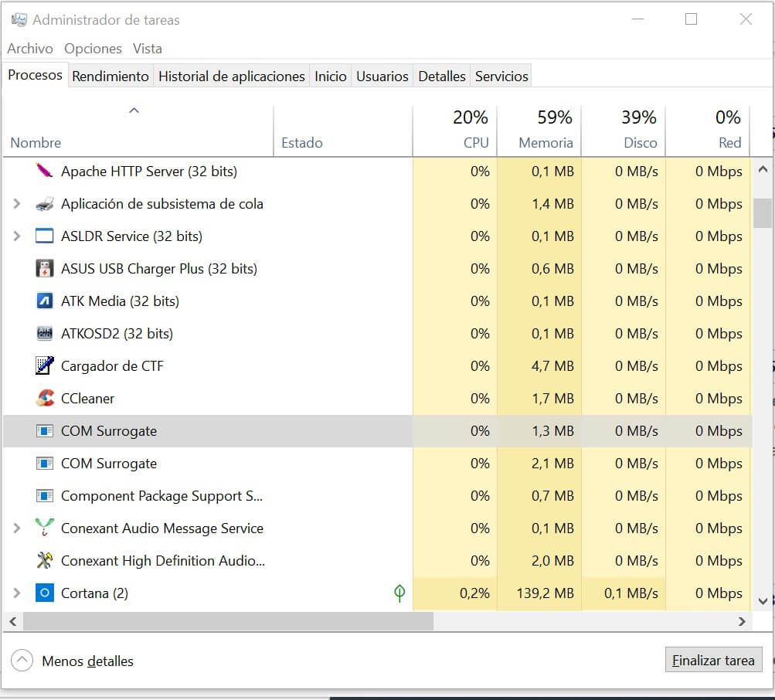Select the ATKOSD2 (32 bits) process
Viewport: 775px width, 700px height.
pos(378,333)
